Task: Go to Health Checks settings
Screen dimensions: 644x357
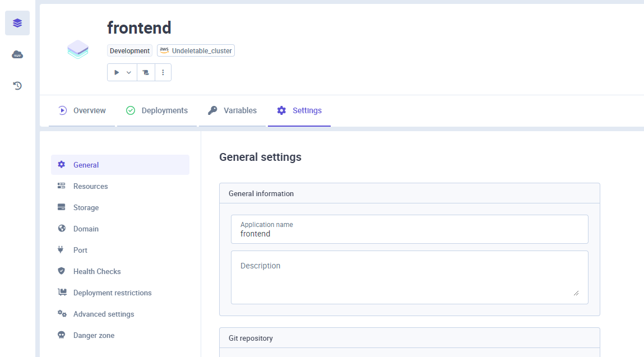Action: (x=120, y=272)
